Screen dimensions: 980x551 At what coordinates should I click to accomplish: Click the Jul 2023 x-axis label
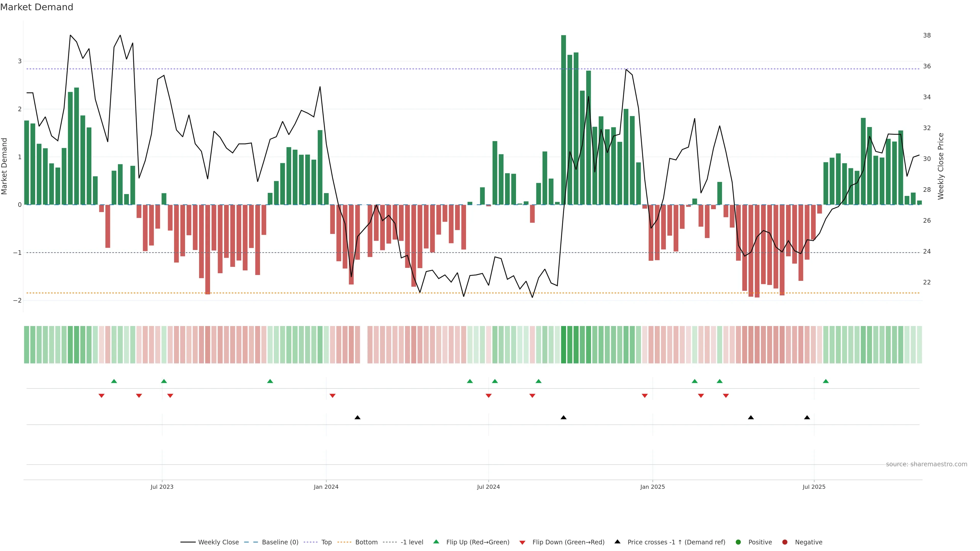pos(162,487)
